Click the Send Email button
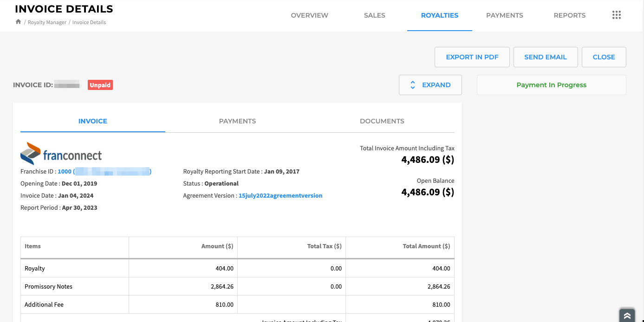This screenshot has height=322, width=644. point(546,57)
